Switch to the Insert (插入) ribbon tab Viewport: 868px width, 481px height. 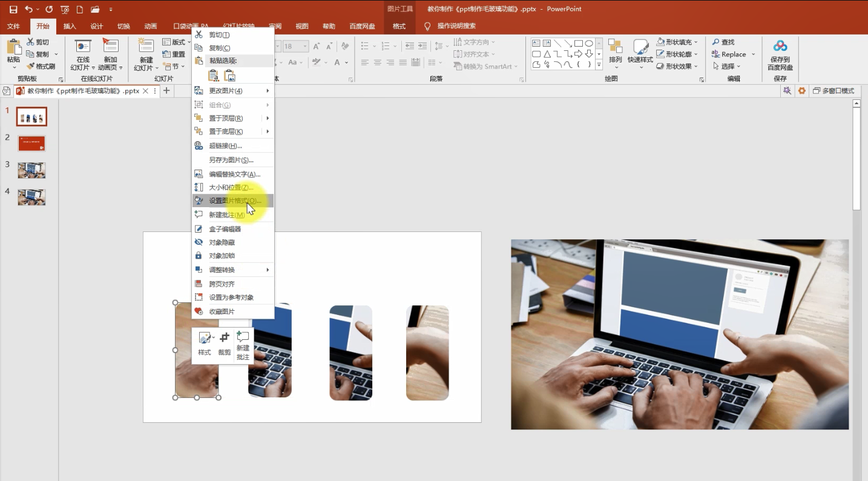coord(70,26)
